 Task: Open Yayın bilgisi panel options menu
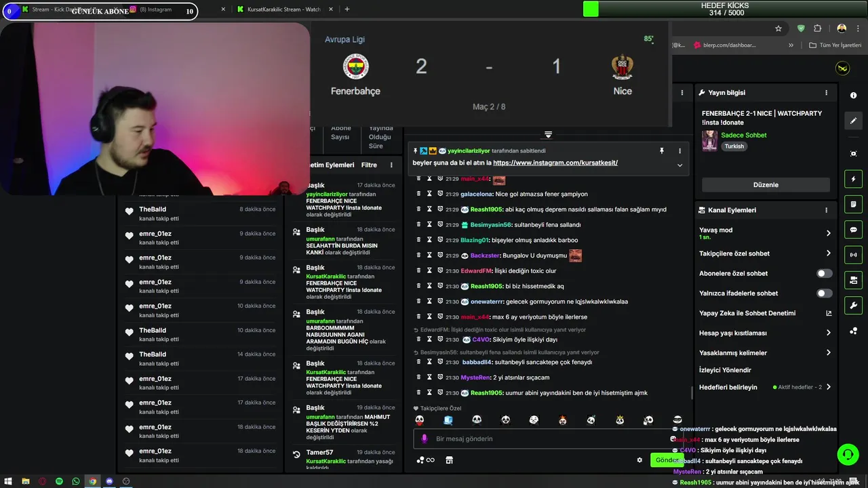point(826,93)
